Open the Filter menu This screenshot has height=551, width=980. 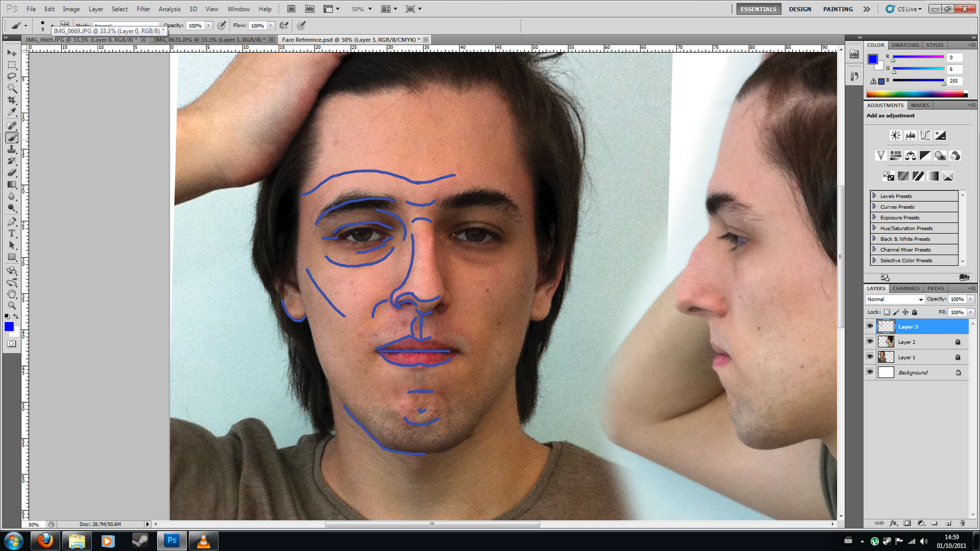pos(143,9)
